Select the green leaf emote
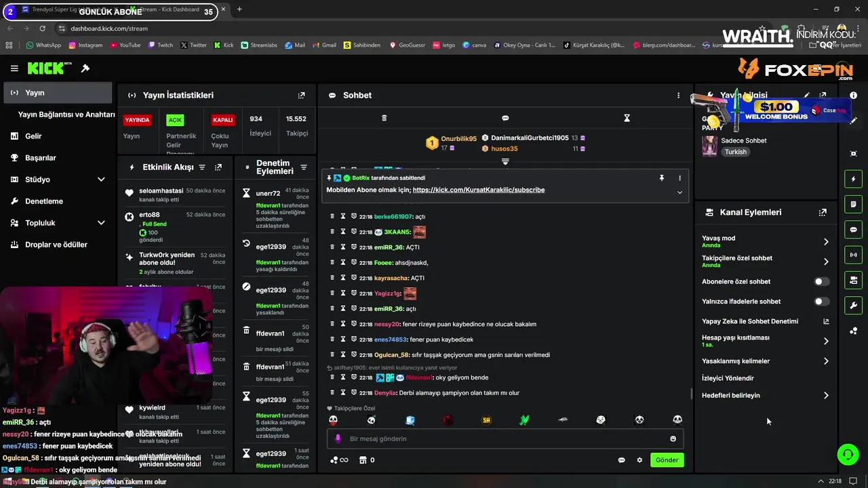Viewport: 868px width, 488px height. click(x=524, y=420)
